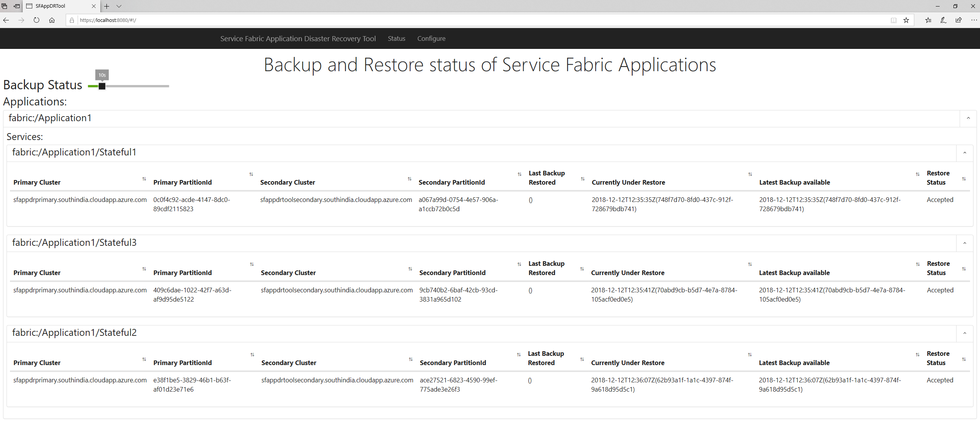Open the browser home page
This screenshot has height=437, width=980.
tap(52, 20)
